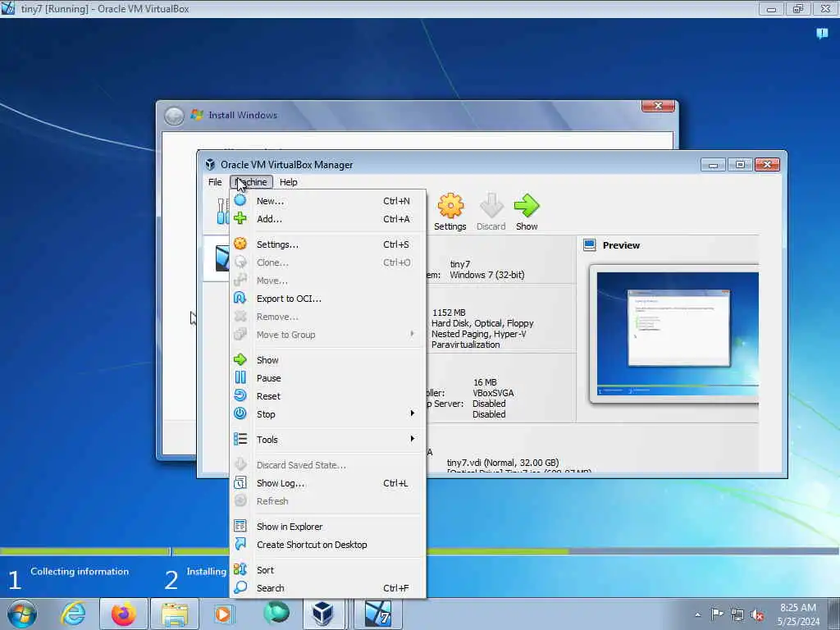Click the Reset icon in Machine menu
Image resolution: width=840 pixels, height=630 pixels.
[240, 396]
